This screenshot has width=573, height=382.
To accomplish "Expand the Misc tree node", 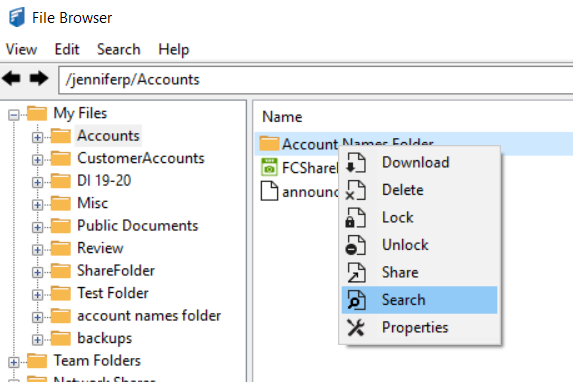I will [x=37, y=205].
